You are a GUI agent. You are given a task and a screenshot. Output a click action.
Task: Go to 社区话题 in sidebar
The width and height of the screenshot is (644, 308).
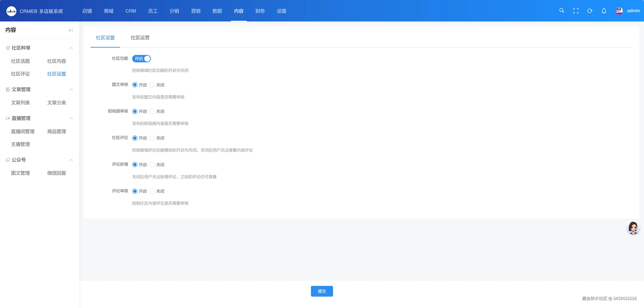[20, 61]
